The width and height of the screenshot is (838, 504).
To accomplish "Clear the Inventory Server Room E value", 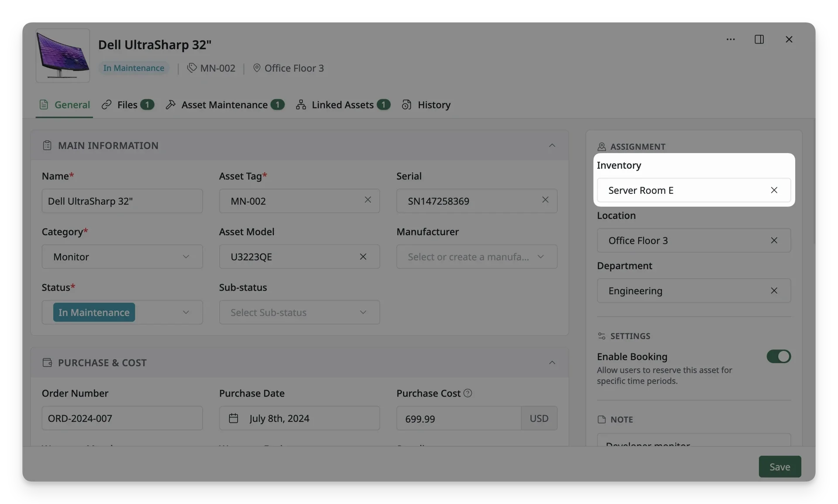I will (774, 190).
